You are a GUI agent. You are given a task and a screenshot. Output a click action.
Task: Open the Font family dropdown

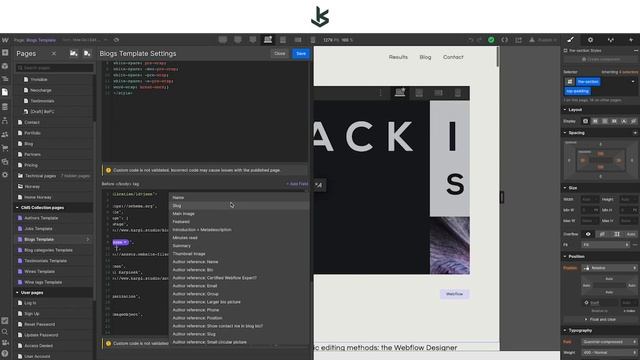610,342
